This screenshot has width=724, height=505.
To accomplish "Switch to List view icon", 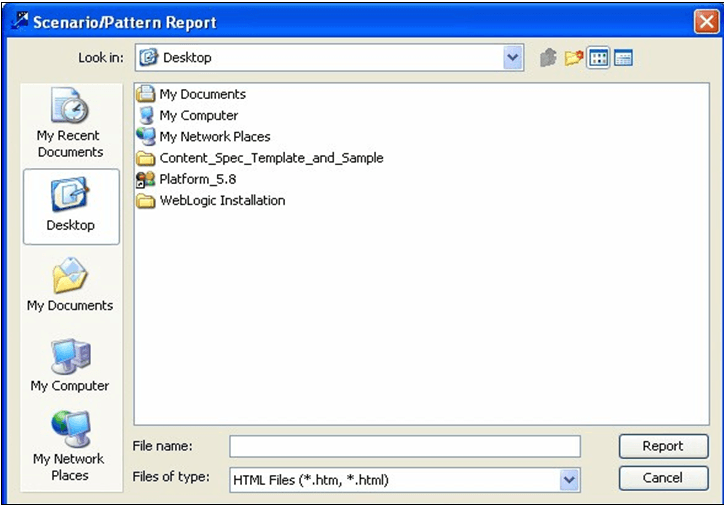I will (x=598, y=58).
